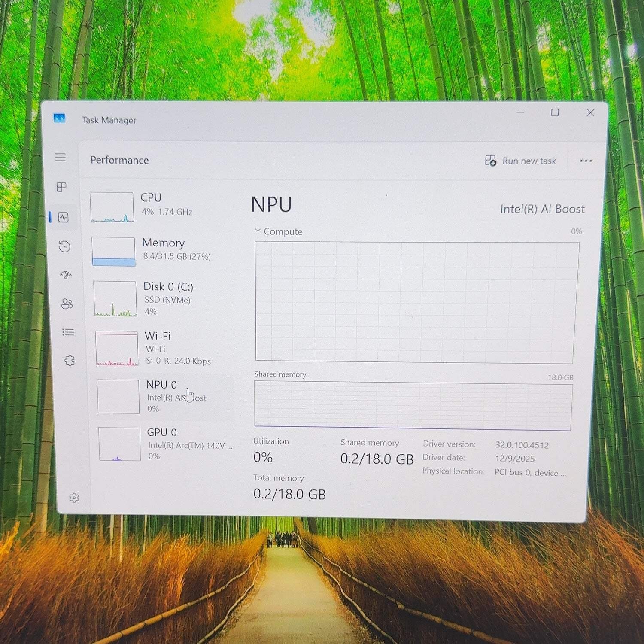Click the Run new task icon
Image resolution: width=644 pixels, height=644 pixels.
coord(490,161)
